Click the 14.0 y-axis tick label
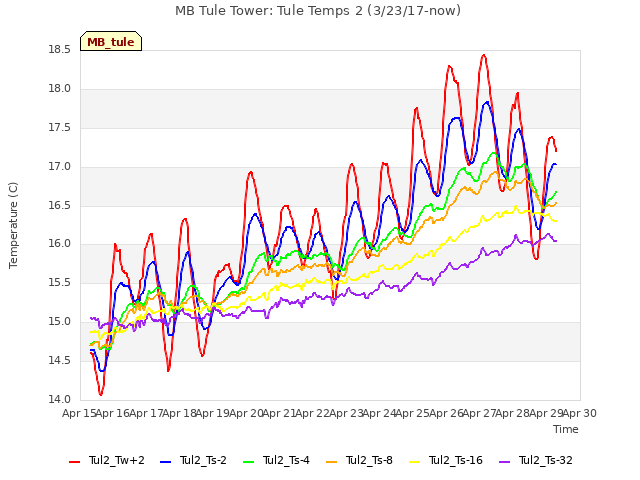 60,399
